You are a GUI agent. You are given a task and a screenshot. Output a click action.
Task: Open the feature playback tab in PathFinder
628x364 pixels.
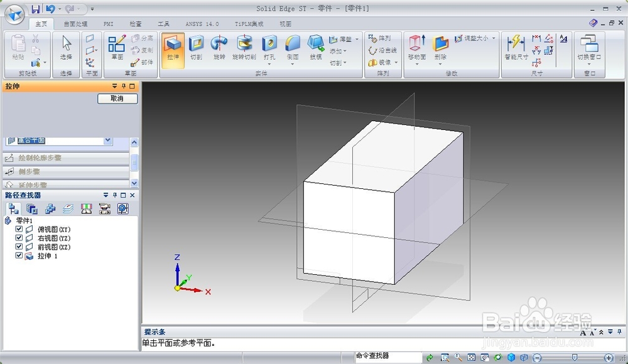(x=104, y=208)
